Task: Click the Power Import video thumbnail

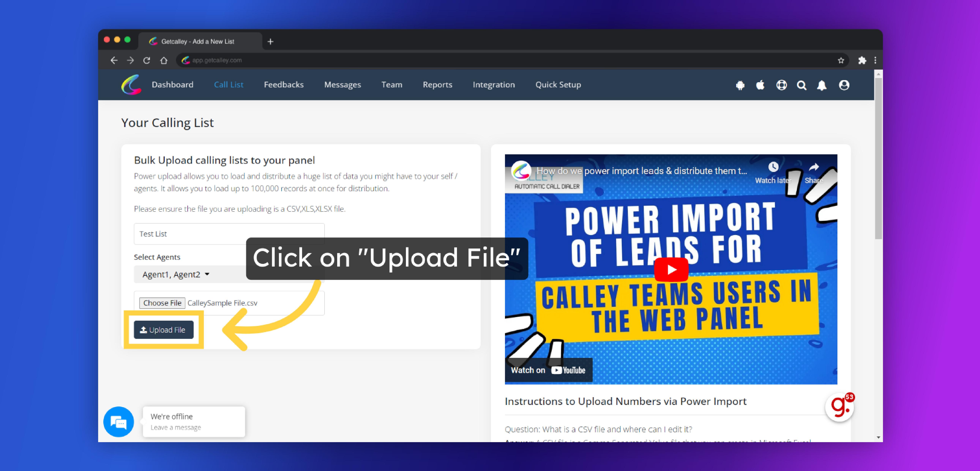Action: pos(671,269)
